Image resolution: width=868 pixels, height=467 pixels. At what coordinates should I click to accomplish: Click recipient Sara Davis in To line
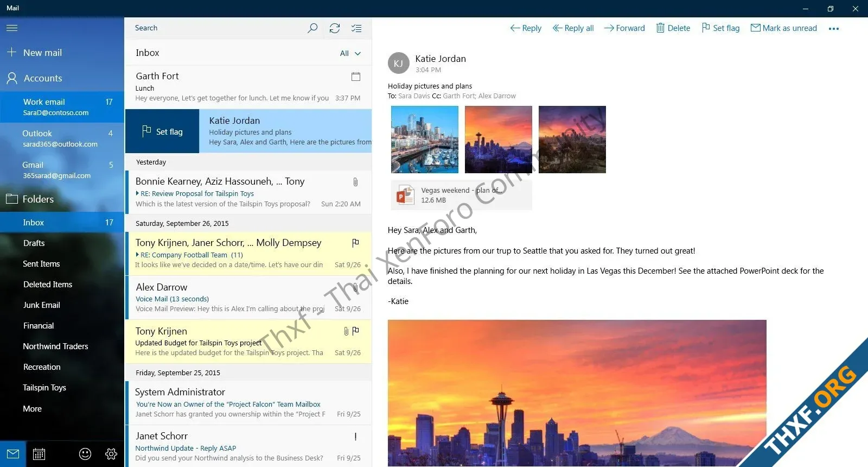click(414, 96)
